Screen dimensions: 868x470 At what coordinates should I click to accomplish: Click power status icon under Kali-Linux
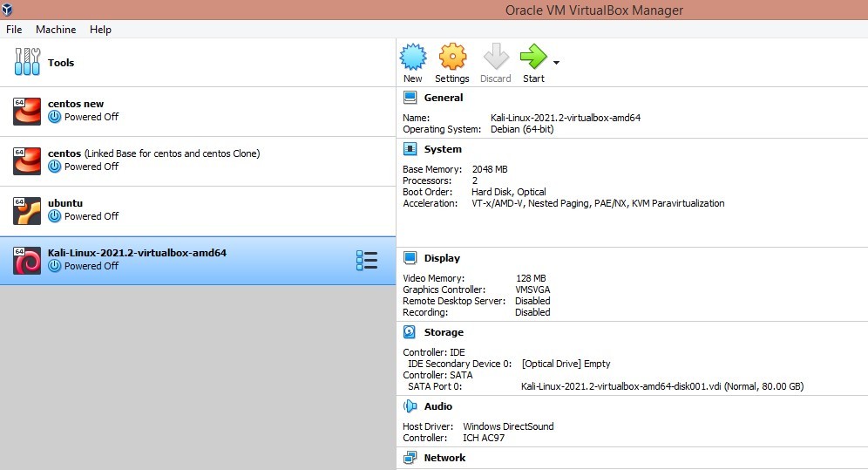[54, 266]
